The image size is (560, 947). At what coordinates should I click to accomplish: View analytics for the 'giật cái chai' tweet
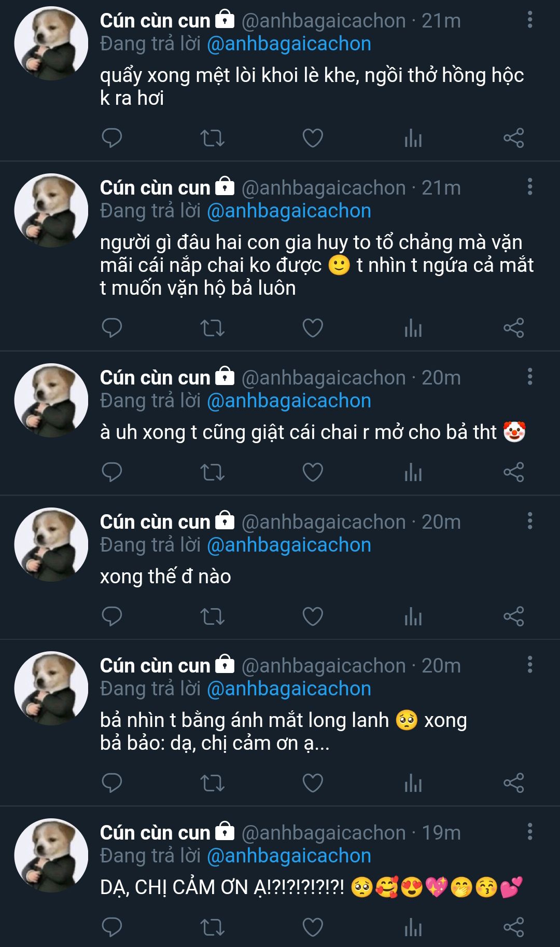(413, 472)
